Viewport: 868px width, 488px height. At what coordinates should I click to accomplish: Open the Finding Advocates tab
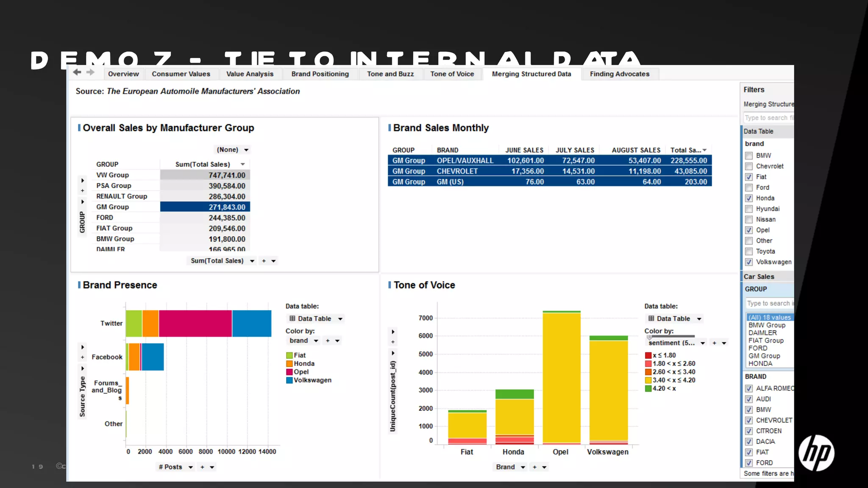619,74
